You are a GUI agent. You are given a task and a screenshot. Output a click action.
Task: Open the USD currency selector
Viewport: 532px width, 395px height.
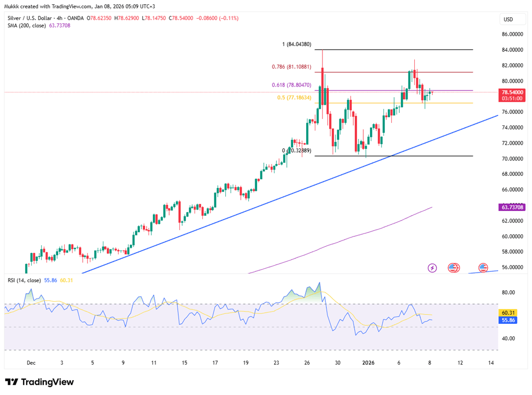click(507, 19)
